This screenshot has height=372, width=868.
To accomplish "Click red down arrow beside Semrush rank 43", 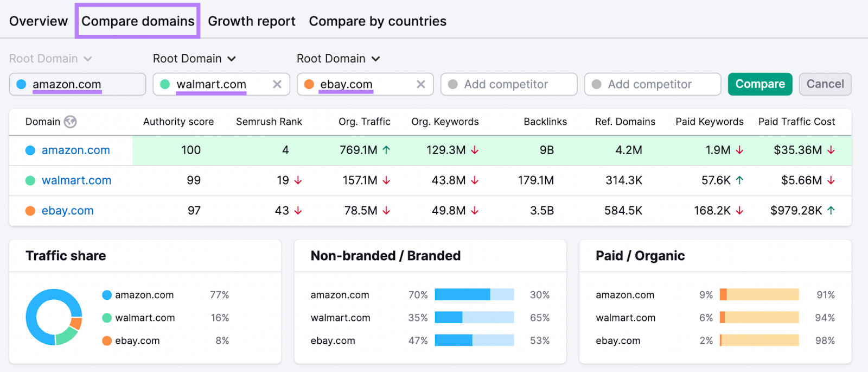I will [298, 211].
